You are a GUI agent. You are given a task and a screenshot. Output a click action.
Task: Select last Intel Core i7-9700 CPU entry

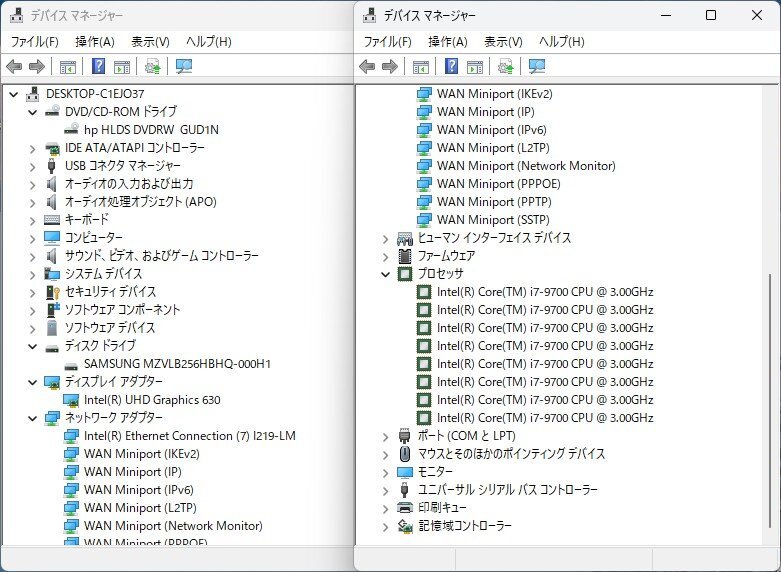click(545, 418)
